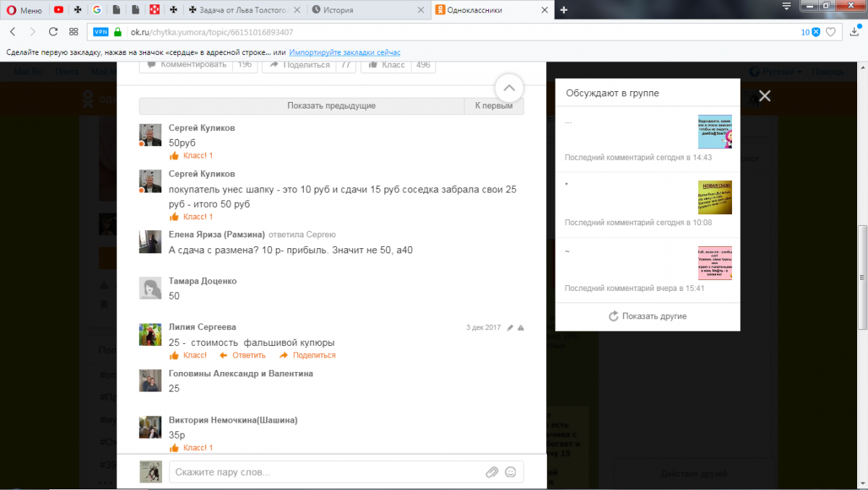
Task: Click the pencil edit icon on Лилия's comment
Action: tap(510, 328)
